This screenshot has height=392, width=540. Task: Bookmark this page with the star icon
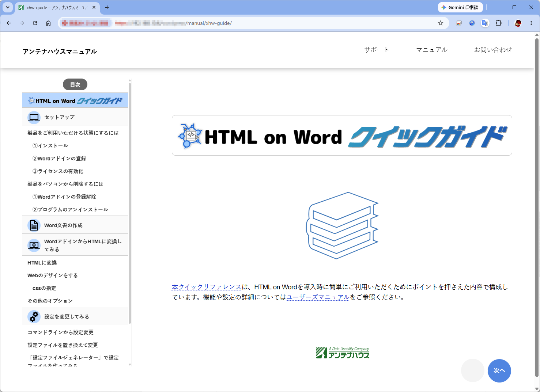coord(441,23)
